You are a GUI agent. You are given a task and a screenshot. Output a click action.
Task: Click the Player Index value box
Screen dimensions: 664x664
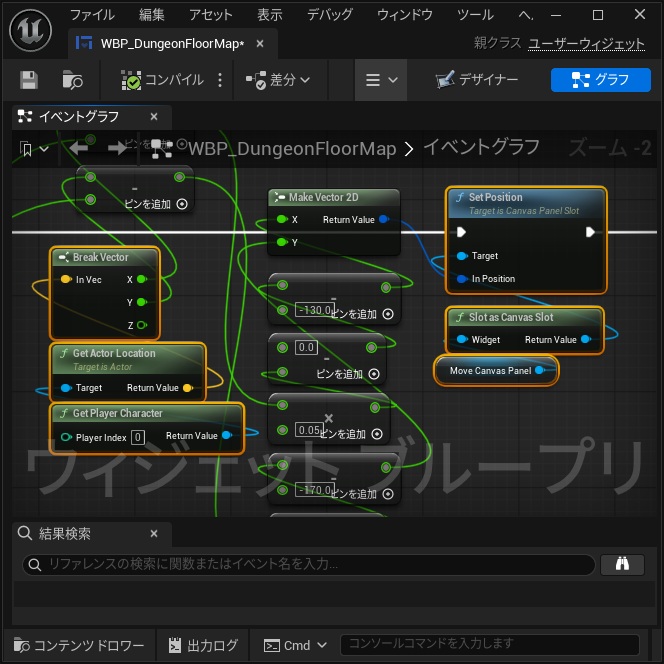138,437
